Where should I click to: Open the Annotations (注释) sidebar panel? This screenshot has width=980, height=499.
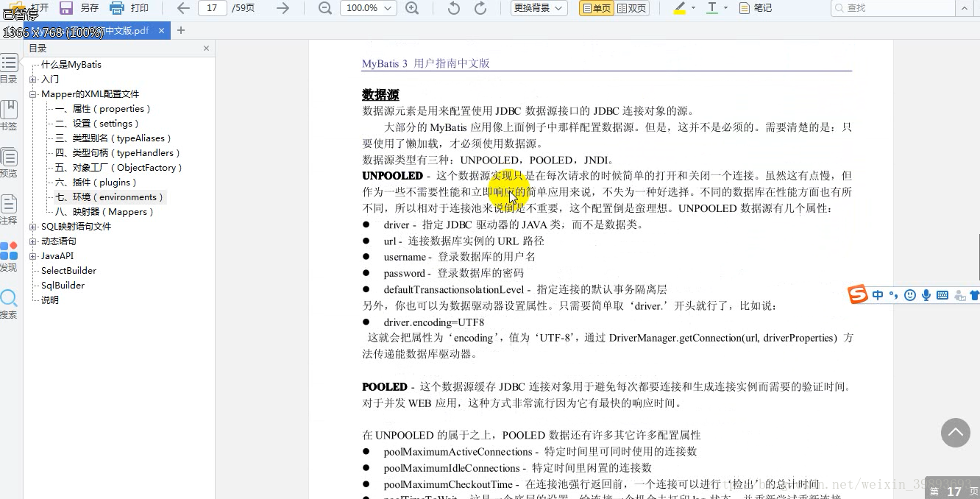pyautogui.click(x=9, y=210)
